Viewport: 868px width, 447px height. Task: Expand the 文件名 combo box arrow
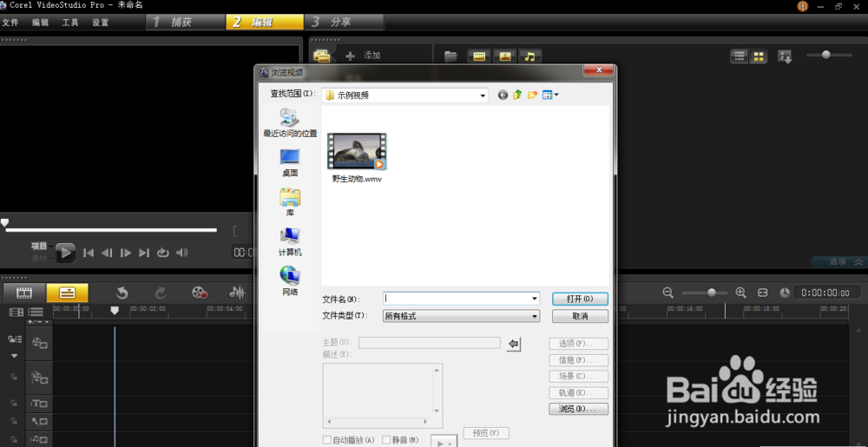[534, 299]
